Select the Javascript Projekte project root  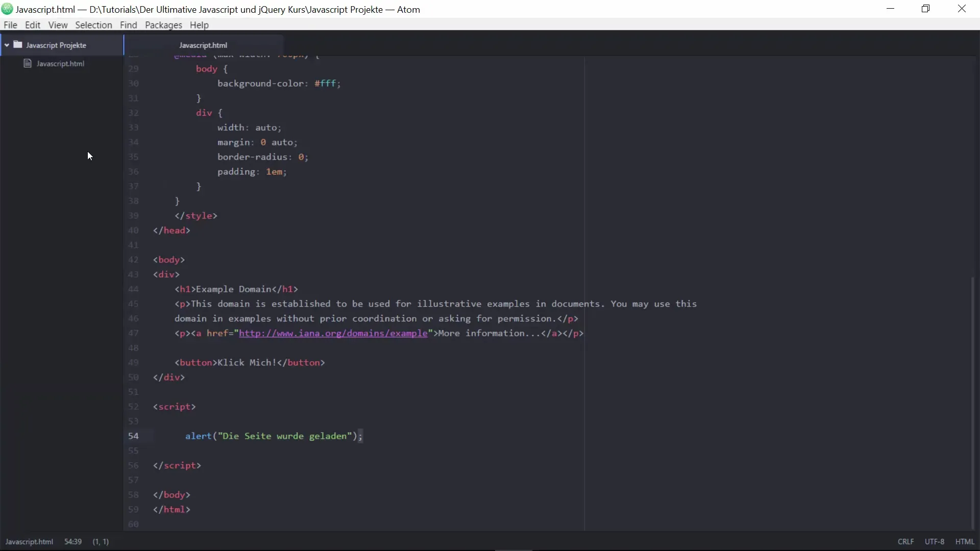56,45
